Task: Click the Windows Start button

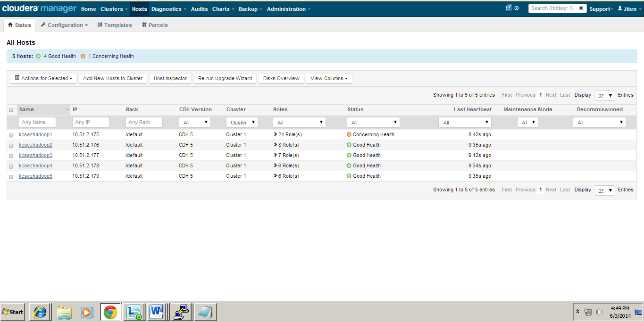Action: tap(13, 312)
